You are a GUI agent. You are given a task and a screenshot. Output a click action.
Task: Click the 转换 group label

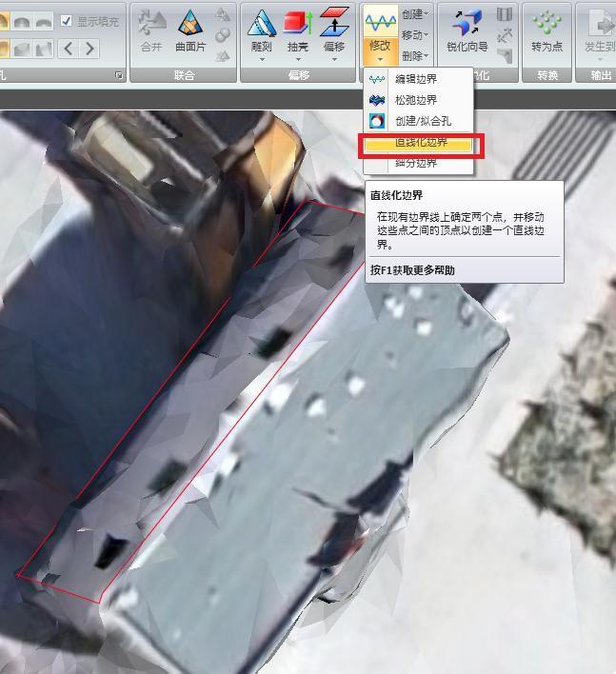coord(547,75)
